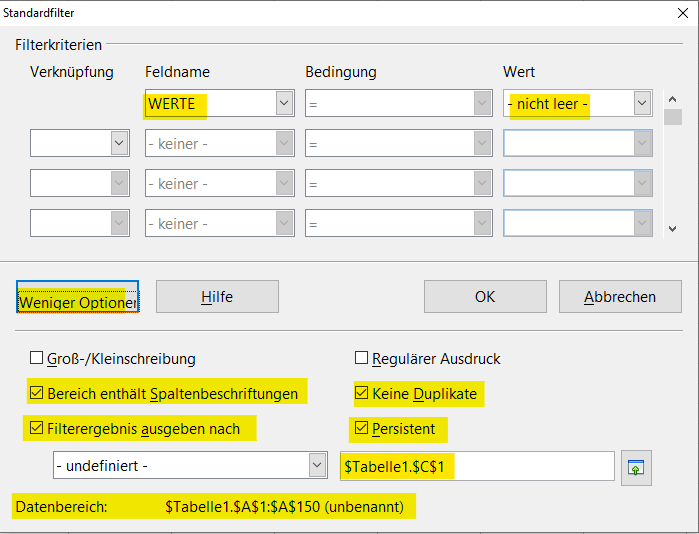Uncheck Bereich enthält Spaltenbeschriftungen

click(37, 394)
